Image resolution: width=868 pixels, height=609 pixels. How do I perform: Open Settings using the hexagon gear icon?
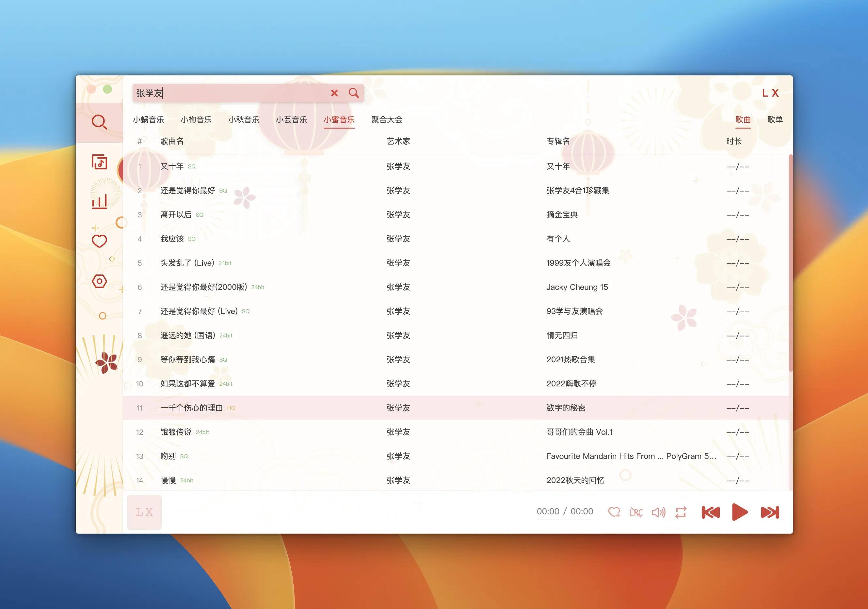tap(99, 281)
